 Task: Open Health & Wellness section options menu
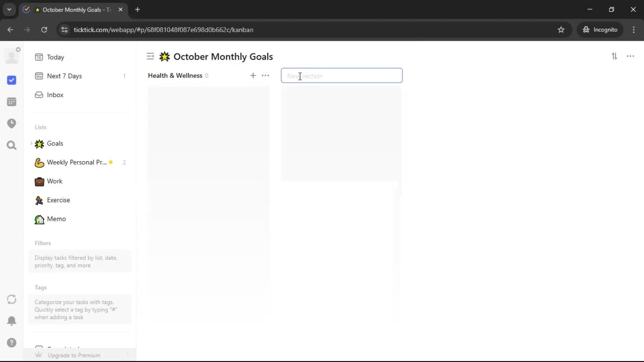point(265,75)
